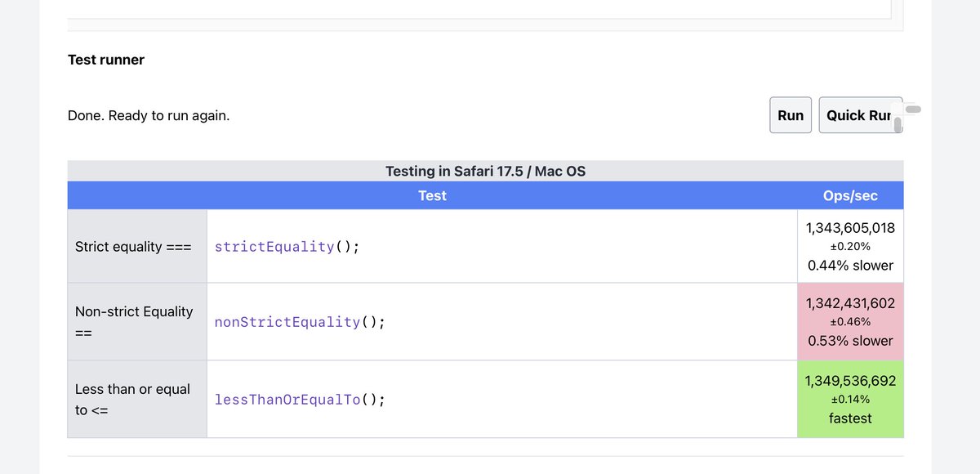Viewport: 980px width, 474px height.
Task: Click the Run button
Action: coord(791,115)
